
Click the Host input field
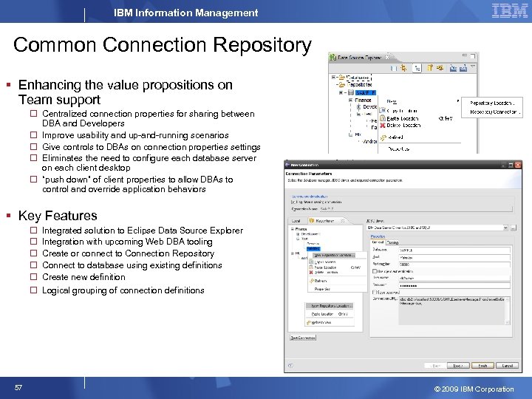pos(454,258)
